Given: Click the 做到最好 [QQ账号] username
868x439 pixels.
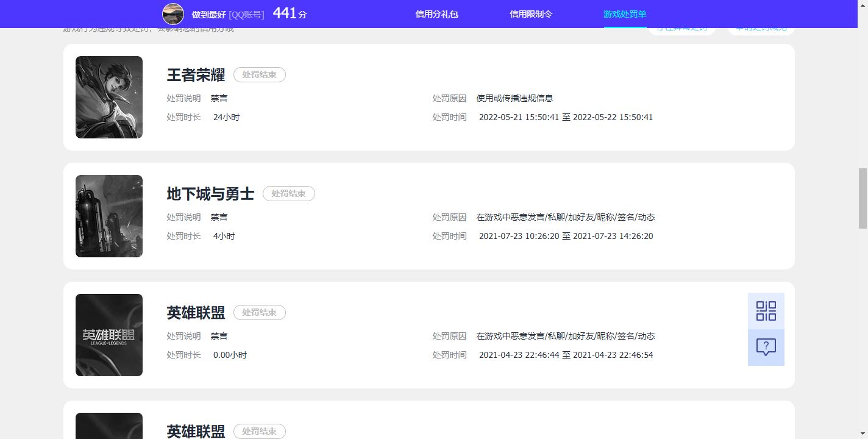Looking at the screenshot, I should [x=227, y=14].
